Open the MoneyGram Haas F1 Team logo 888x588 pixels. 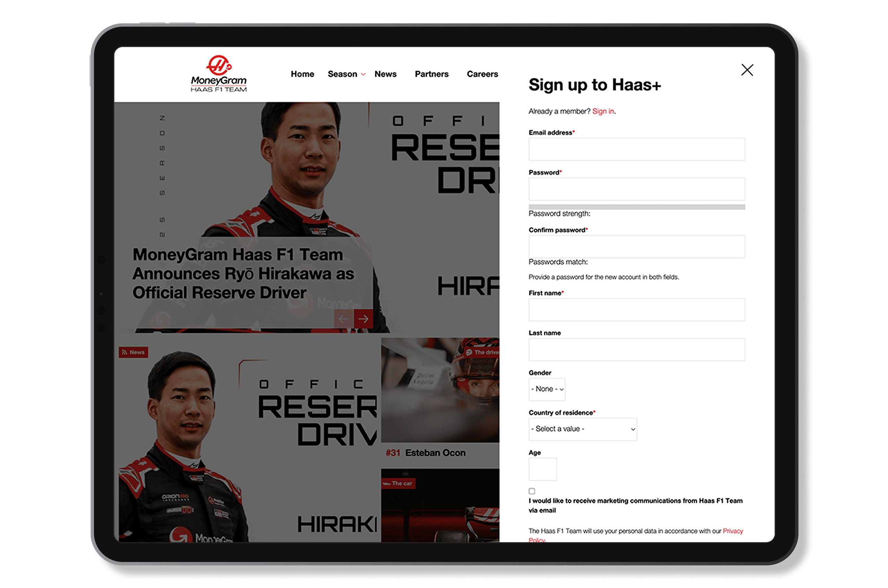pos(218,74)
